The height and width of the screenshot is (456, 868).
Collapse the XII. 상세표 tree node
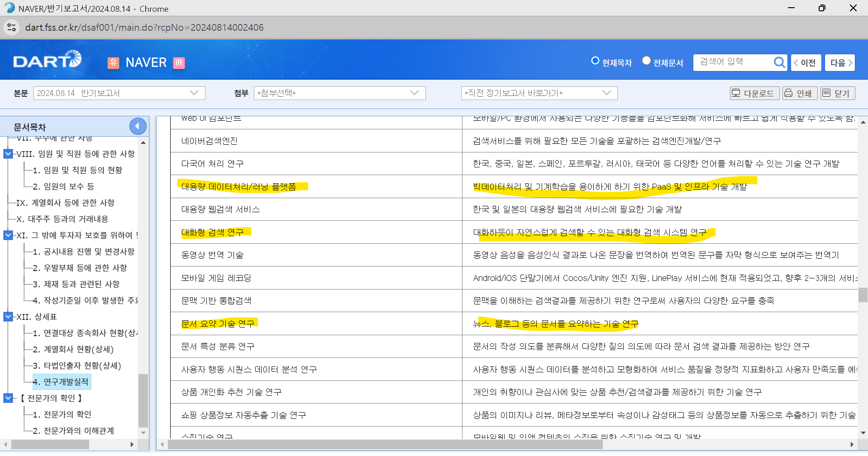[x=8, y=317]
